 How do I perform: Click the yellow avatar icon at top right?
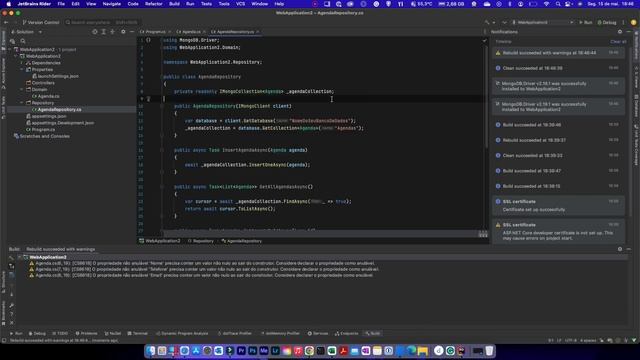click(x=633, y=22)
